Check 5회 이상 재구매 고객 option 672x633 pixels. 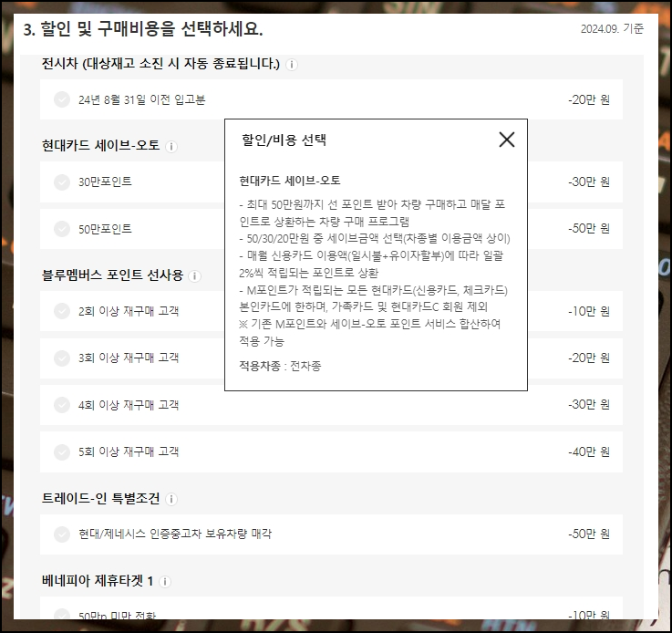point(62,451)
